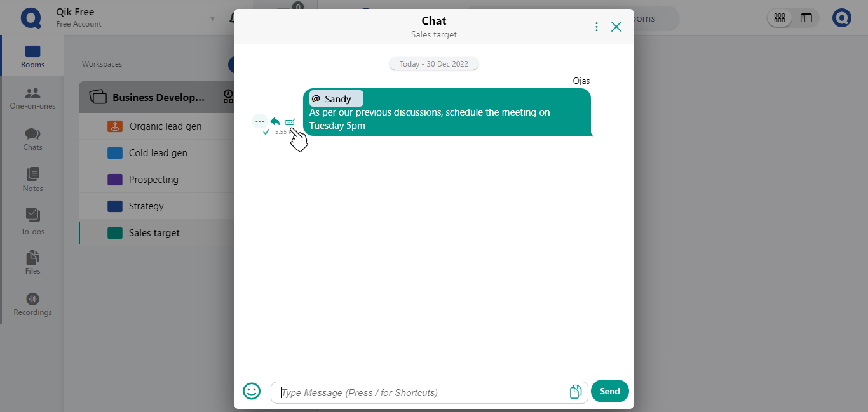This screenshot has width=868, height=412.
Task: Open the emoji picker in chat
Action: [252, 391]
